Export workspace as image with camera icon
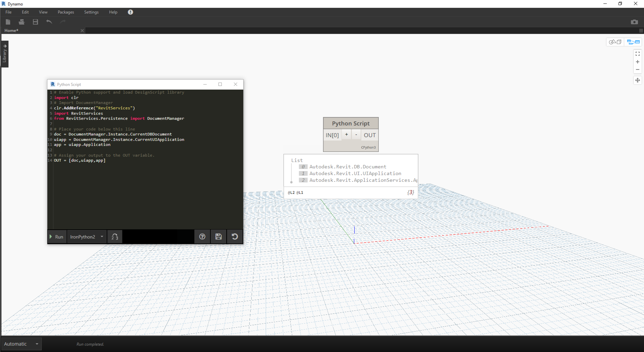The height and width of the screenshot is (352, 644). pos(634,22)
